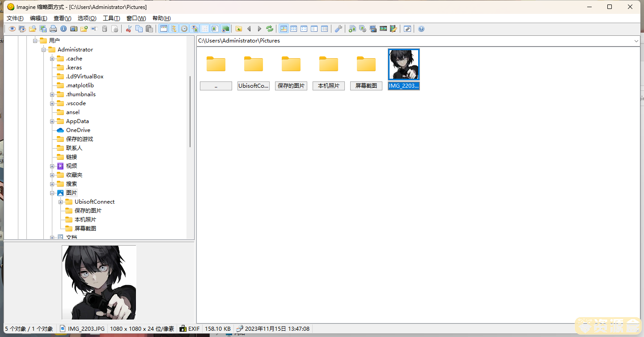
Task: Click the page-with-gear toolbar icon
Action: [x=115, y=29]
